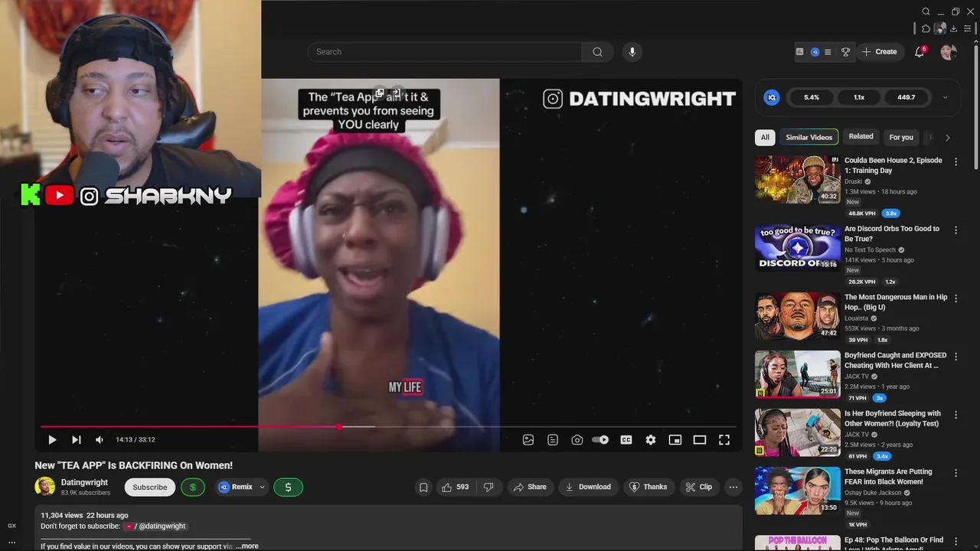Take a screenshot with the camera icon
This screenshot has height=551, width=980.
pos(577,440)
